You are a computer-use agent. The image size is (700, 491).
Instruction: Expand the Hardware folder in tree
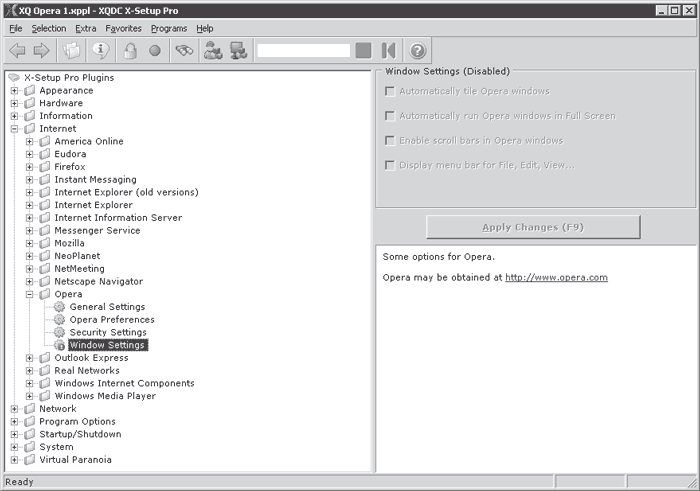click(x=15, y=103)
